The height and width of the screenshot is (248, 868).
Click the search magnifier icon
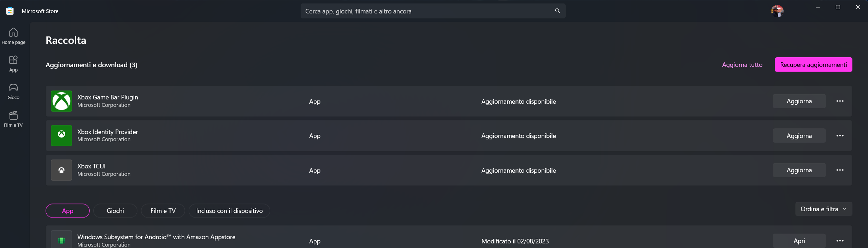[x=557, y=11]
